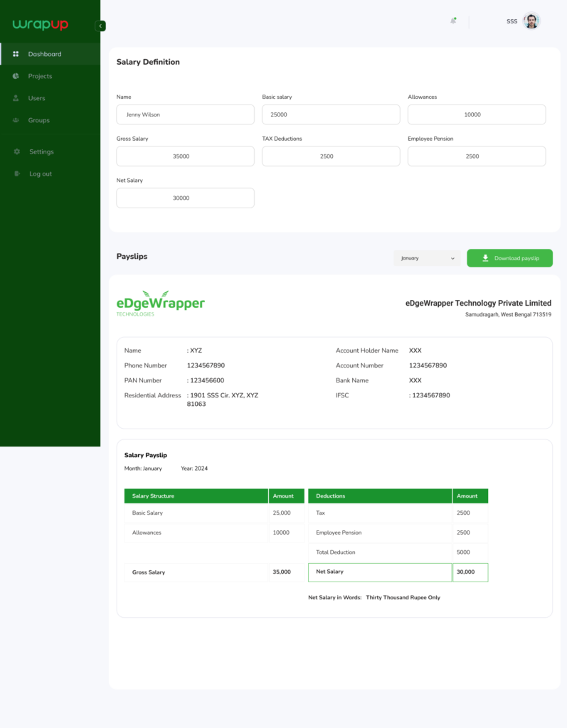Open the Projects menu item
Screen dimensions: 567x728
[40, 76]
